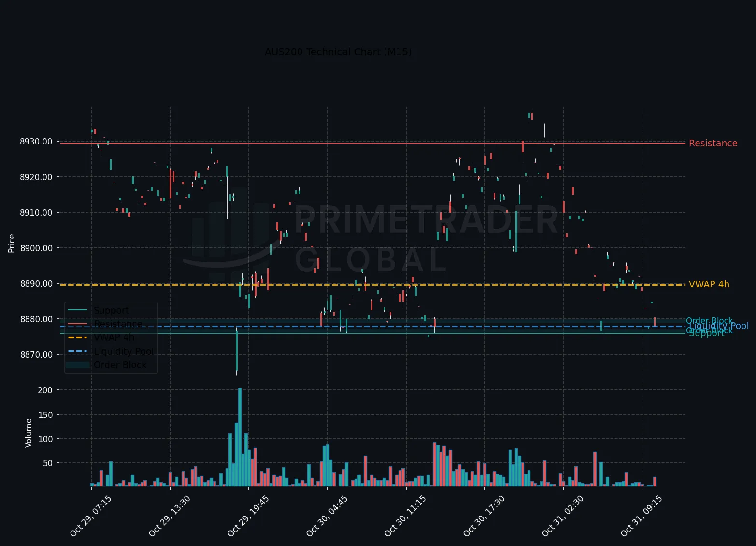Click the 8890.00 price axis label
Screen dimensions: 756x546
[x=36, y=283]
